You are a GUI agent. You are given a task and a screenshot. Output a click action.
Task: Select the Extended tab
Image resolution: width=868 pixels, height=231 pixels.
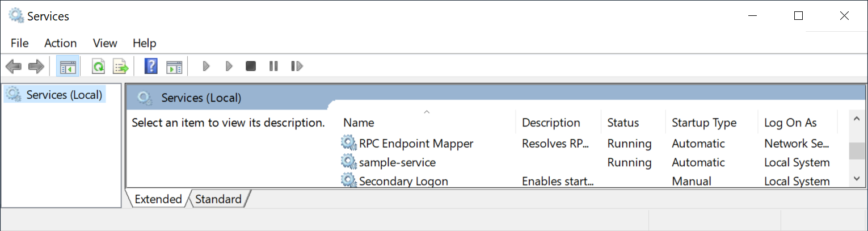coord(158,199)
